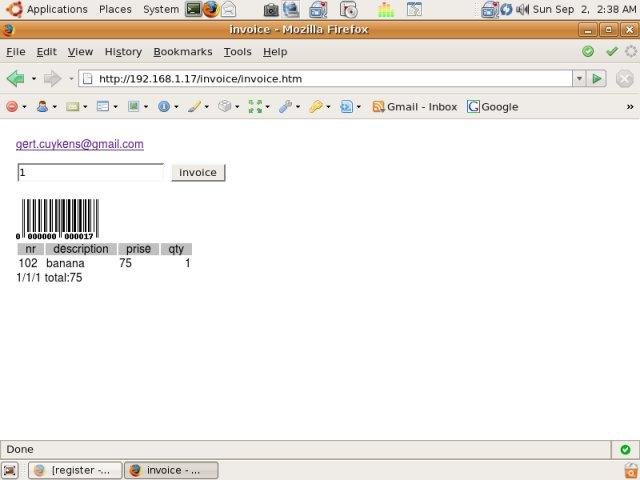Image resolution: width=640 pixels, height=480 pixels.
Task: Click the Forms window icon in developer toolbar
Action: coord(103,107)
